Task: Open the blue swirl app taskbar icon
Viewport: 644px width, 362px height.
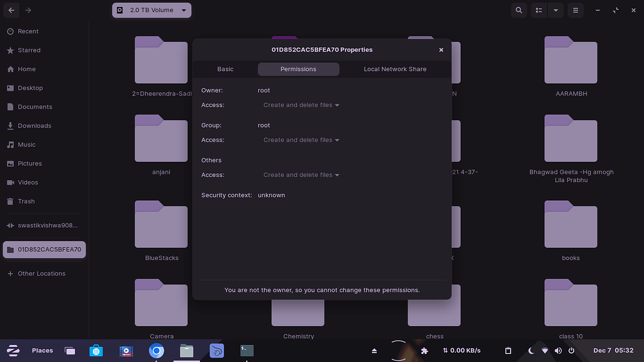Action: [x=216, y=351]
